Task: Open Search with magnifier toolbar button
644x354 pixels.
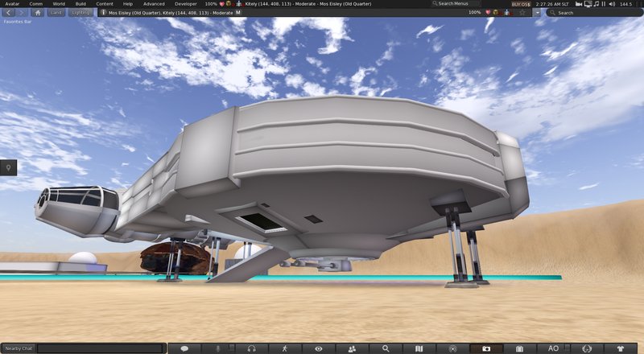Action: pyautogui.click(x=386, y=348)
